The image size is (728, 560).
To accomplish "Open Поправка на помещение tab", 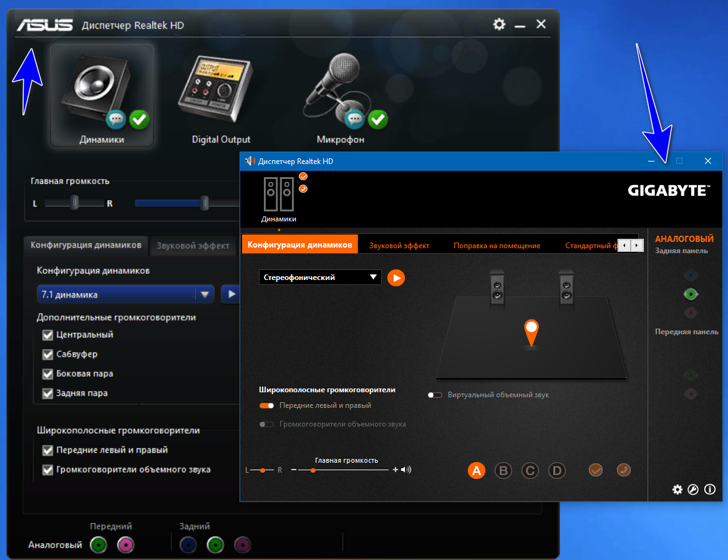I will [497, 246].
